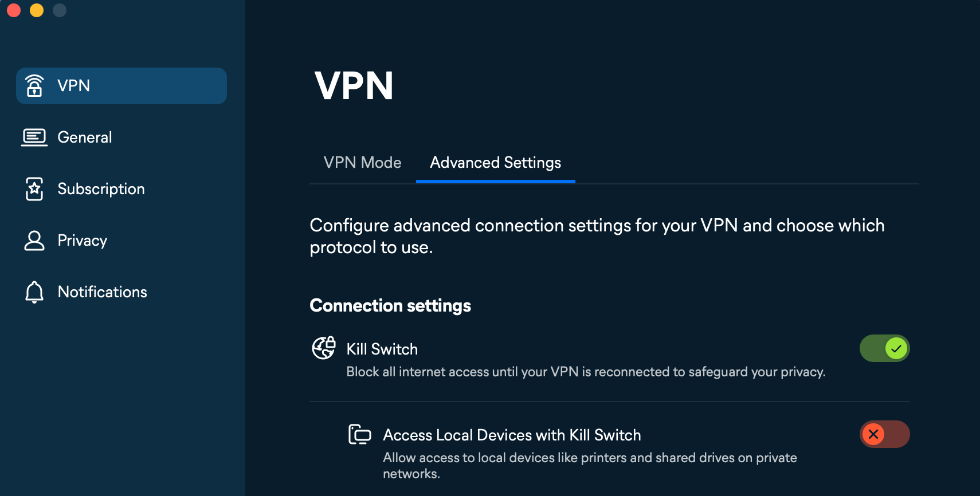The image size is (980, 496).
Task: Click the General settings card icon
Action: [34, 137]
